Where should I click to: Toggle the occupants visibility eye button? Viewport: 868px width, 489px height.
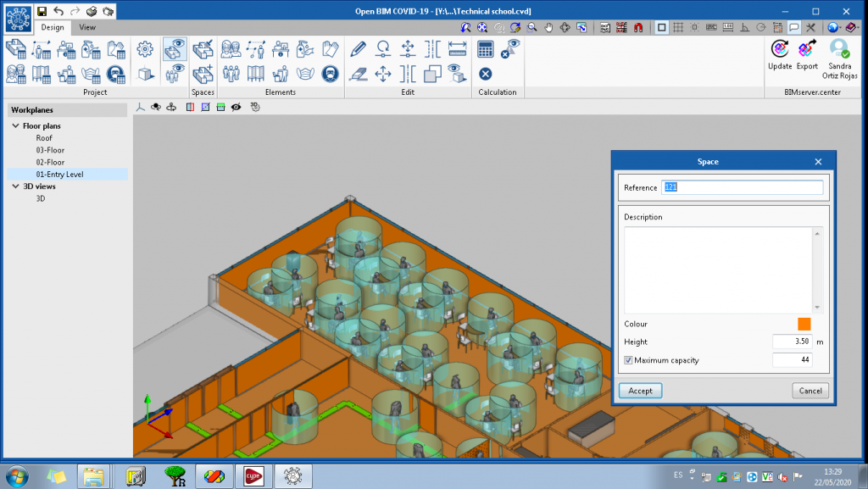(175, 74)
